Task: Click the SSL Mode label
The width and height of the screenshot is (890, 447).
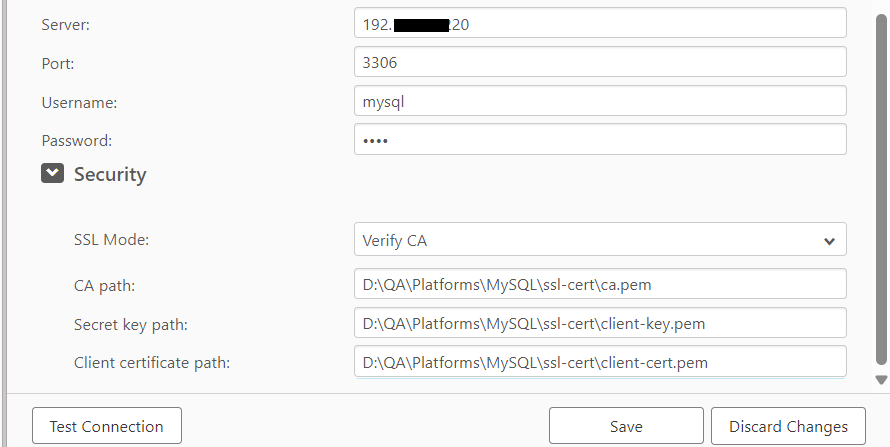Action: tap(112, 240)
